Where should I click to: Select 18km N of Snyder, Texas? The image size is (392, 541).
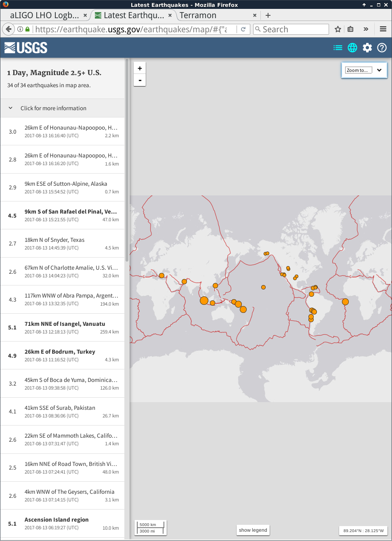coord(63,243)
